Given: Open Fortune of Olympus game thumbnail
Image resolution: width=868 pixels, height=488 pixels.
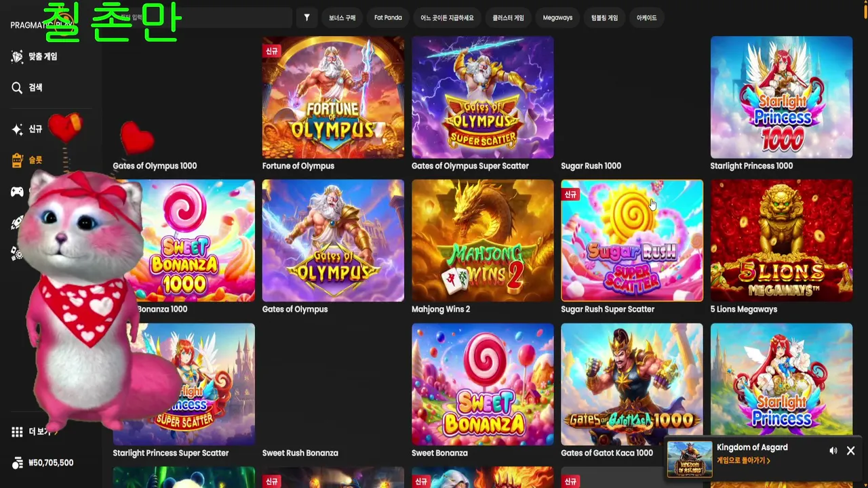Looking at the screenshot, I should pos(333,97).
